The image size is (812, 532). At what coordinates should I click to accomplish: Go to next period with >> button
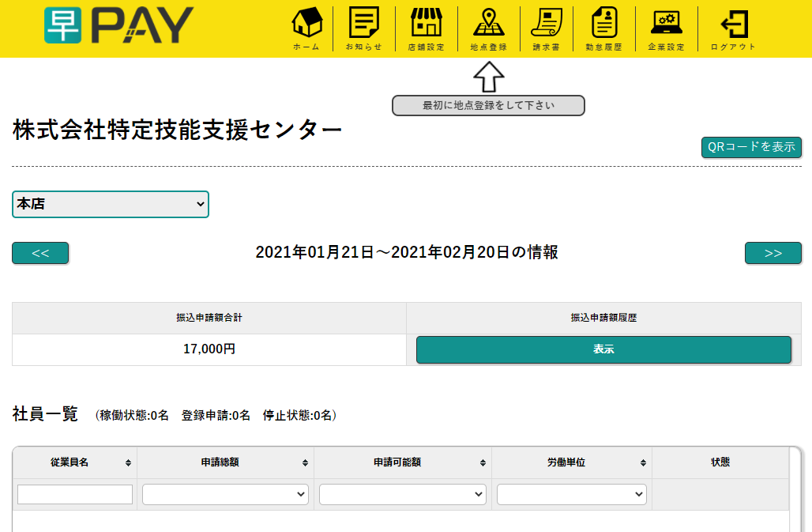coord(773,253)
